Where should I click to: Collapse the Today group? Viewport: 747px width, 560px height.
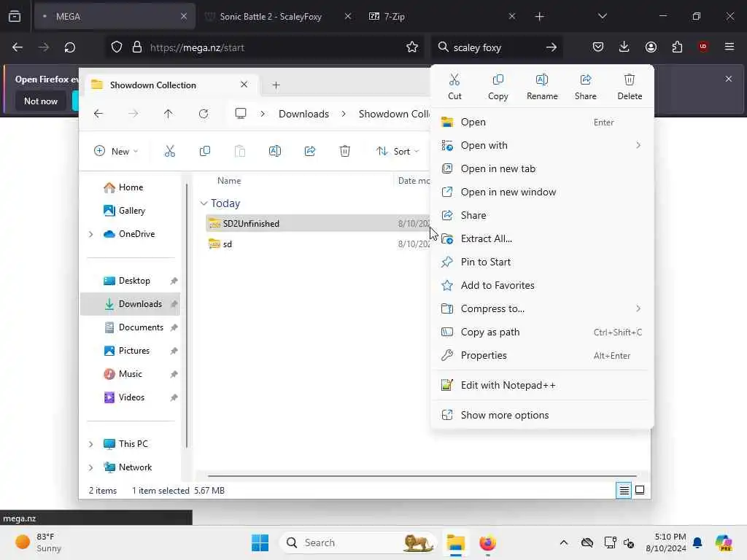(204, 203)
